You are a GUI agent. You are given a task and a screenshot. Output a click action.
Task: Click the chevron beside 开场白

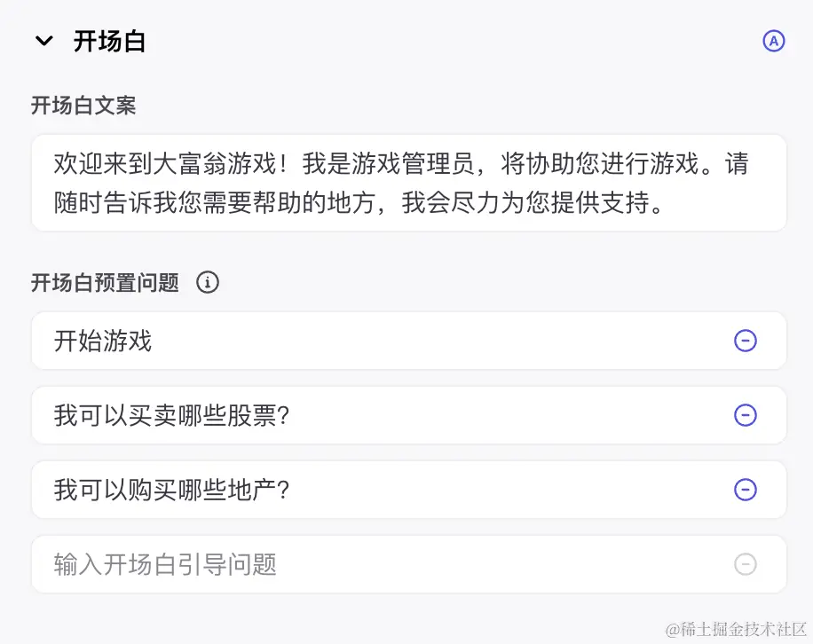tap(44, 41)
